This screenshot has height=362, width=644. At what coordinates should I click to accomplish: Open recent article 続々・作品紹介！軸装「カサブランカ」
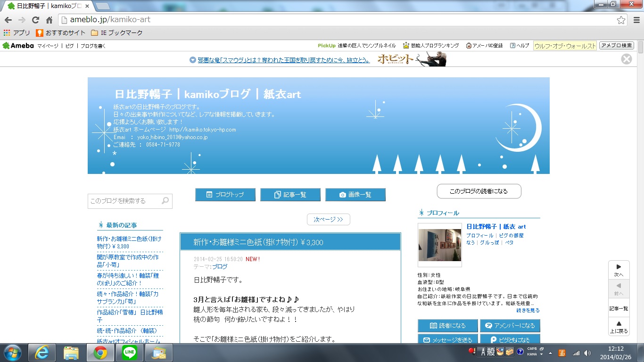click(x=128, y=297)
